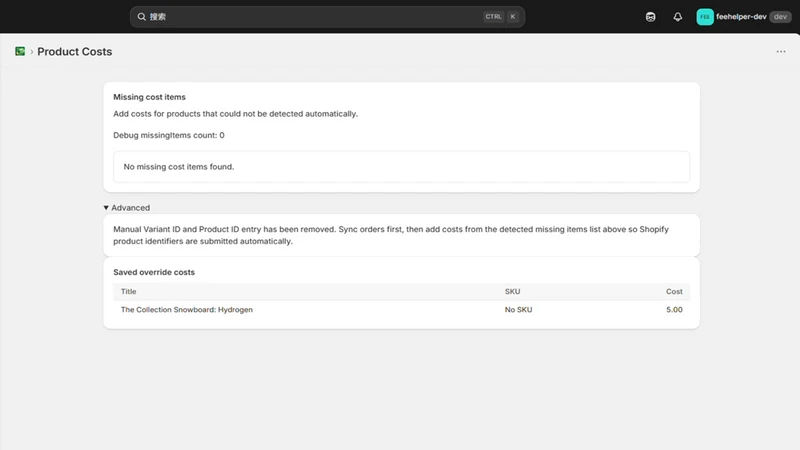Click the 5.00 cost value

click(x=674, y=310)
